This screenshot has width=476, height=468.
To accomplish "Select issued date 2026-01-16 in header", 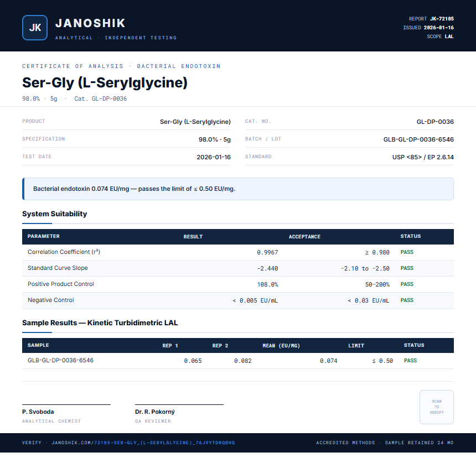I will (x=439, y=28).
